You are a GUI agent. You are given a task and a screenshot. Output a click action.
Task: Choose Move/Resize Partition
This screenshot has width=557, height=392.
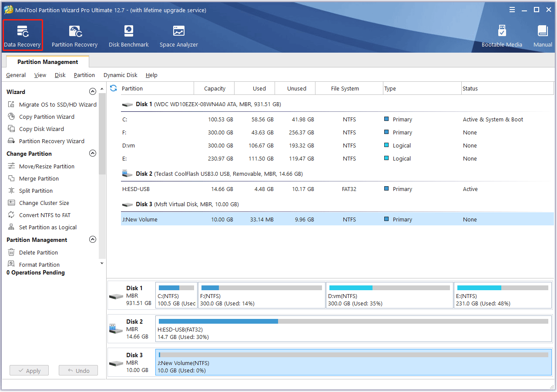(41, 166)
